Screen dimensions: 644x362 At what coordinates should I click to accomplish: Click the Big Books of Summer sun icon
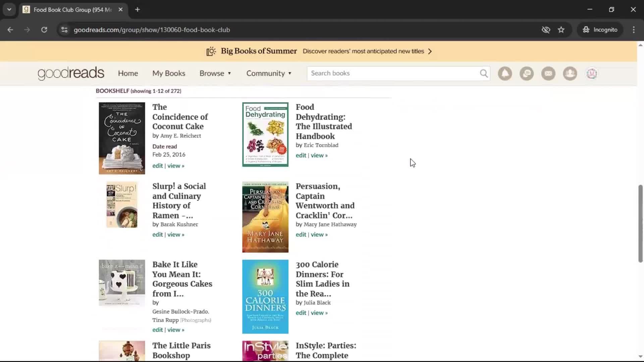[211, 51]
